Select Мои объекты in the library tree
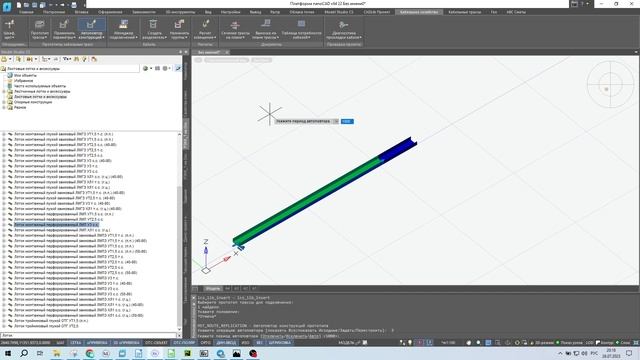The width and height of the screenshot is (640, 360). [x=25, y=76]
